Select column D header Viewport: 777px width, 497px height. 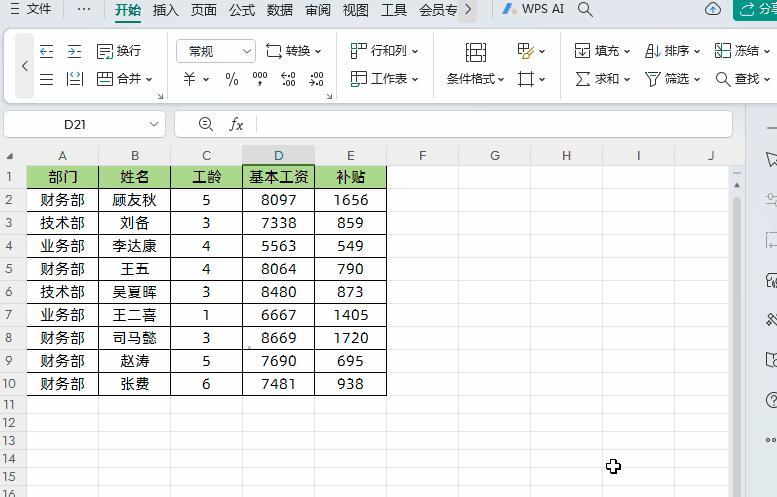[278, 156]
